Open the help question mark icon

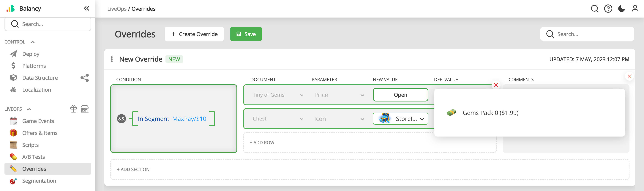pos(608,9)
